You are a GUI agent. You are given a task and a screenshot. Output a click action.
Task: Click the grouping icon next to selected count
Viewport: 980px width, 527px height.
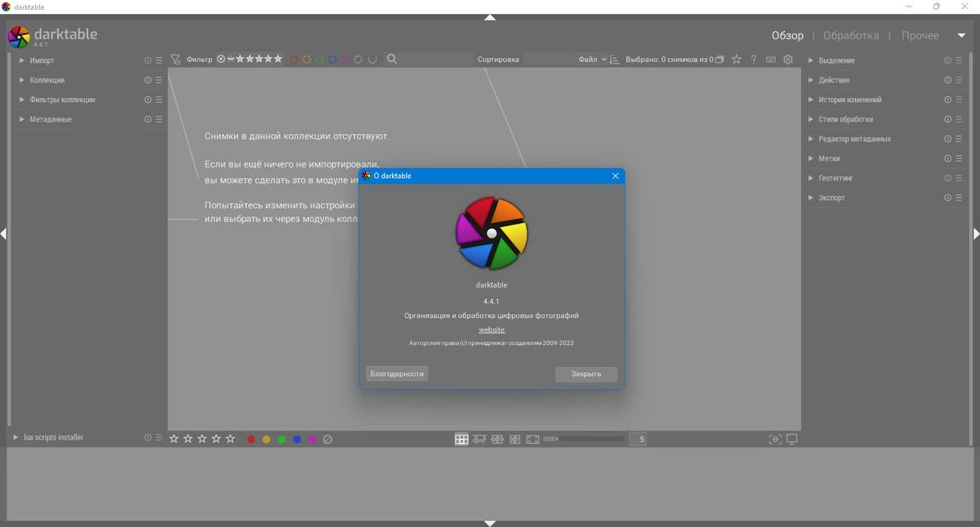(x=719, y=60)
